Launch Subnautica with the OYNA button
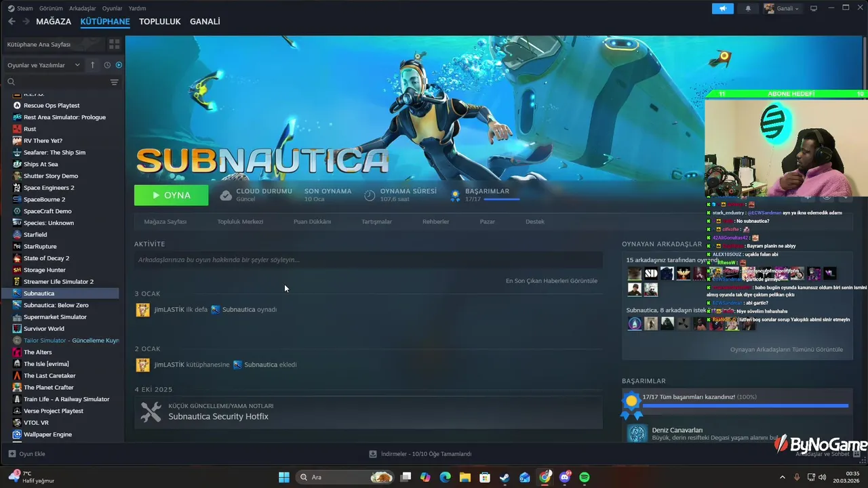Viewport: 868px width, 488px height. click(171, 195)
